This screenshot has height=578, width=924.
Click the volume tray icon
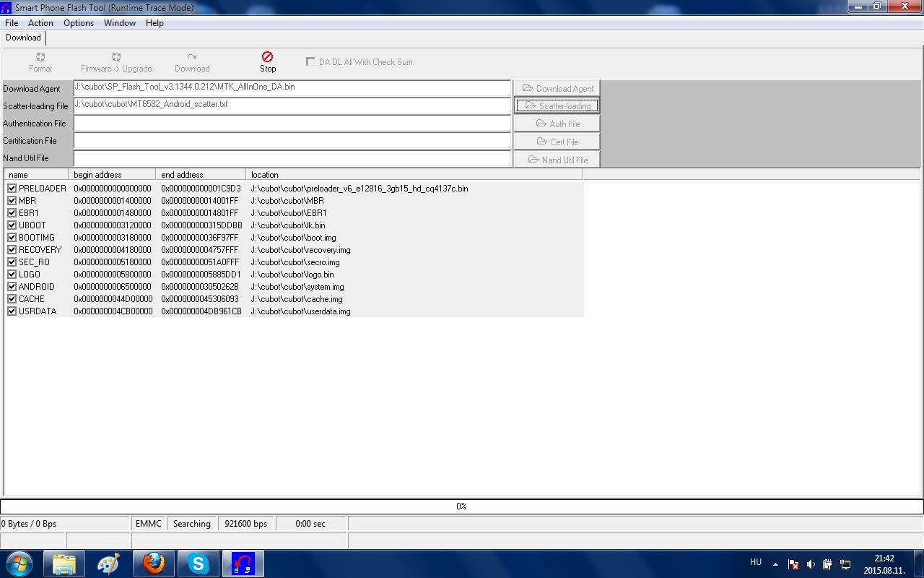(811, 564)
